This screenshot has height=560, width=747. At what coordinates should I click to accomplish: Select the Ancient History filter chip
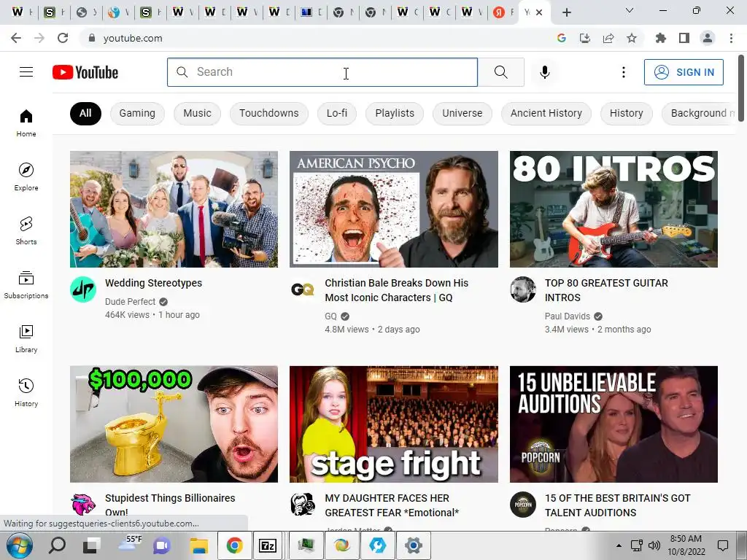(546, 113)
